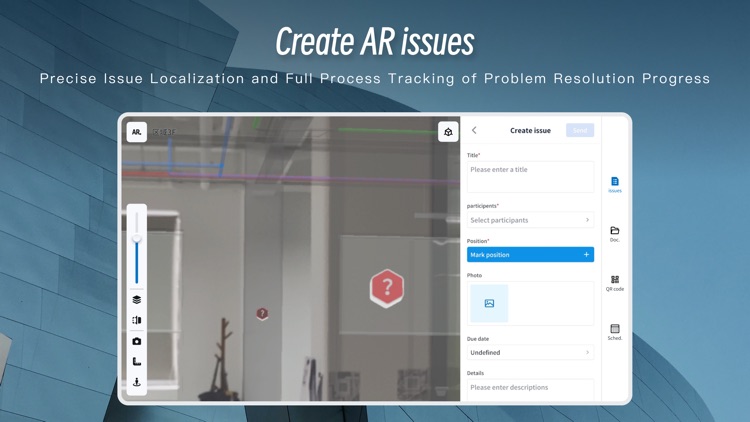Open the Select participants dropdown
Viewport: 750px width, 422px height.
coord(530,220)
